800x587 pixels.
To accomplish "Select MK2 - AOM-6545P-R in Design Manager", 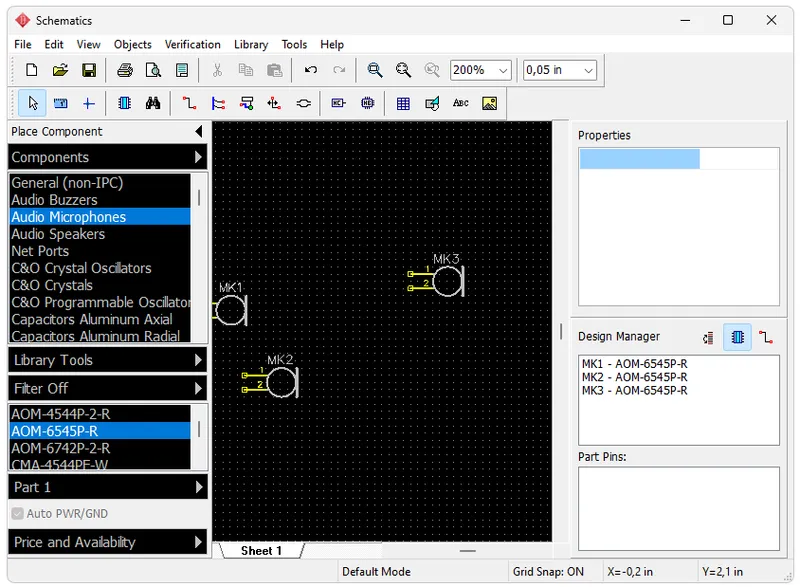I will tap(634, 377).
